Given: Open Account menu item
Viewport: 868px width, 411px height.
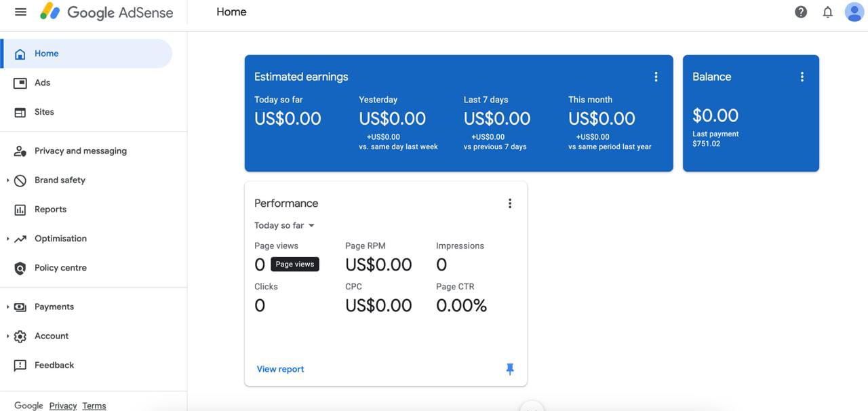Looking at the screenshot, I should pyautogui.click(x=87, y=336).
